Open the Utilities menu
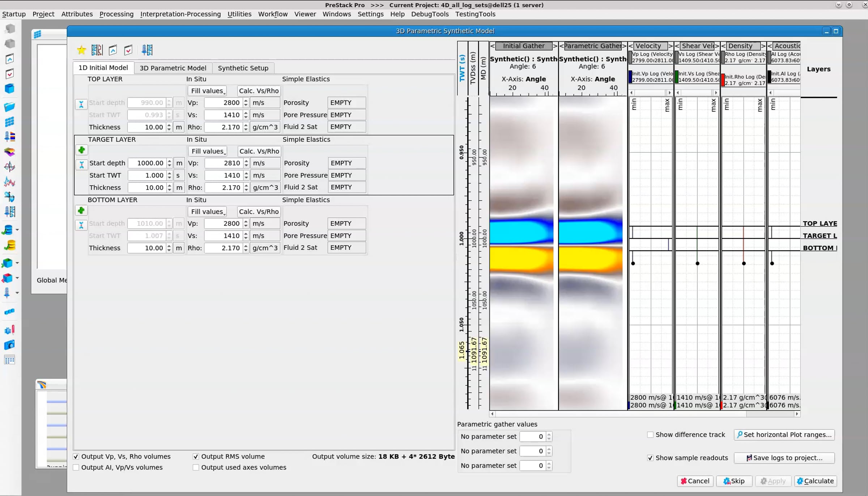 pos(239,14)
